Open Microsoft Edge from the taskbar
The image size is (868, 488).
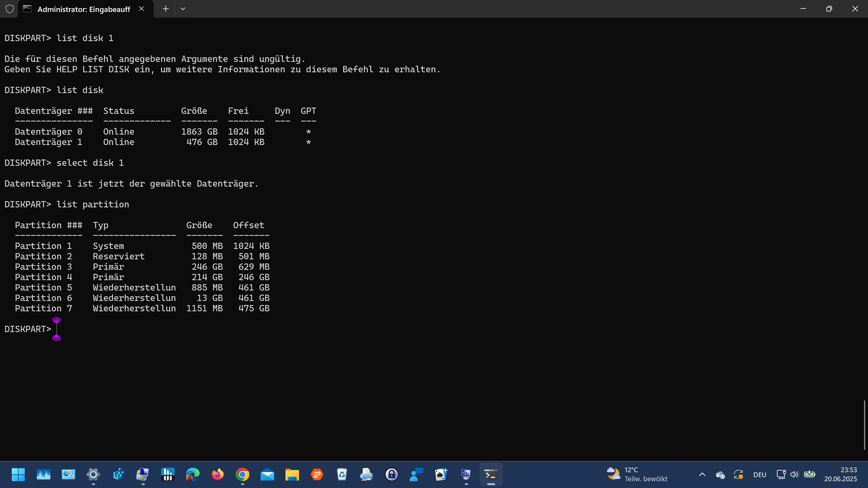pos(192,474)
